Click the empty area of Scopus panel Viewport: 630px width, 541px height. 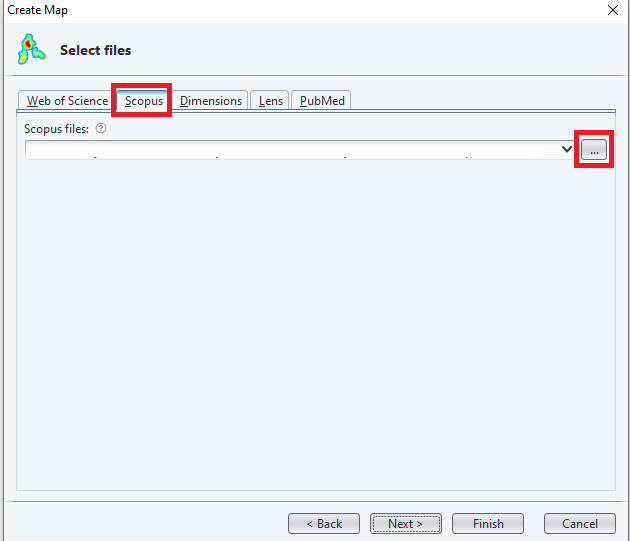(x=315, y=320)
